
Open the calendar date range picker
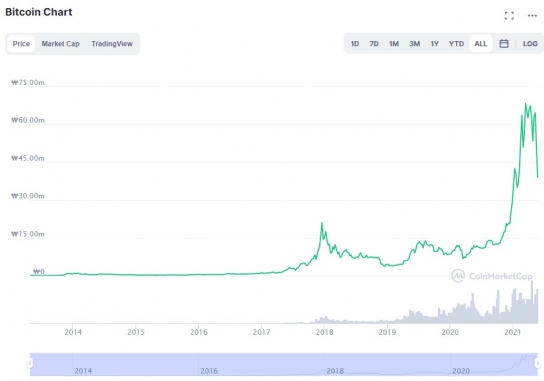(x=504, y=44)
